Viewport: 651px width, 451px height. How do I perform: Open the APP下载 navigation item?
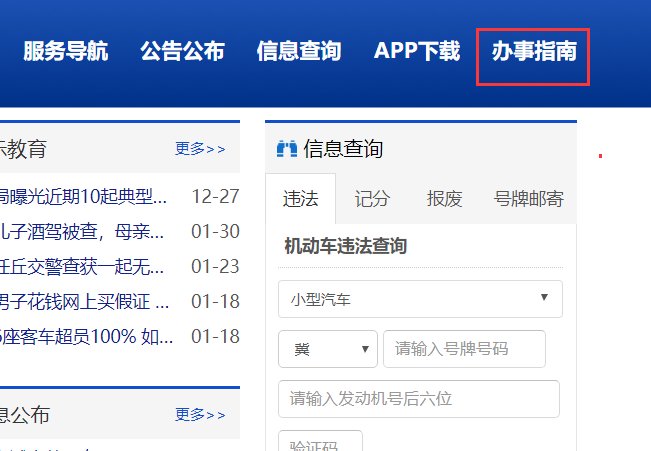[x=417, y=51]
